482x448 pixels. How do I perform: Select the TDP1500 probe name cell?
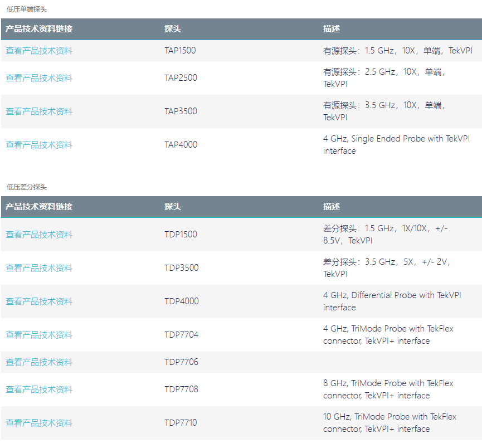181,235
